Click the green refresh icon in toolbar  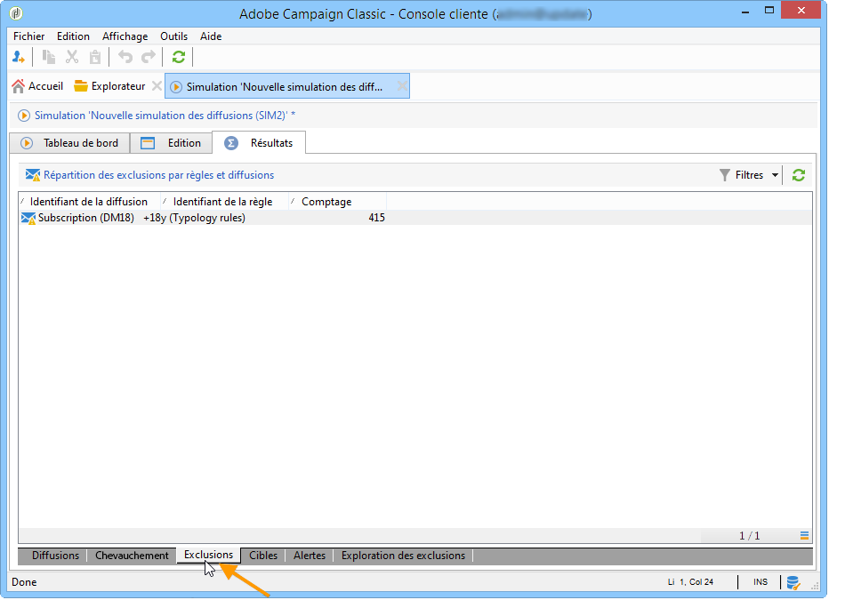tap(179, 57)
